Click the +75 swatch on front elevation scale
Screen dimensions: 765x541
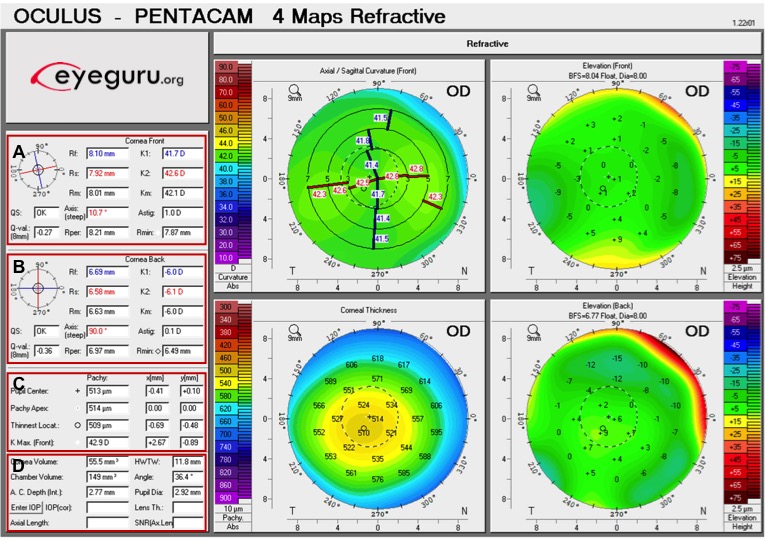click(x=735, y=258)
